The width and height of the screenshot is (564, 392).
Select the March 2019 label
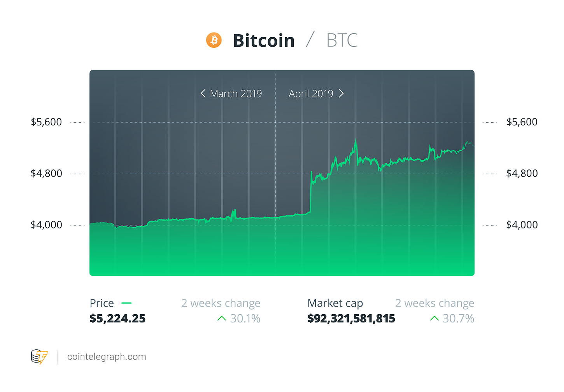tap(236, 94)
